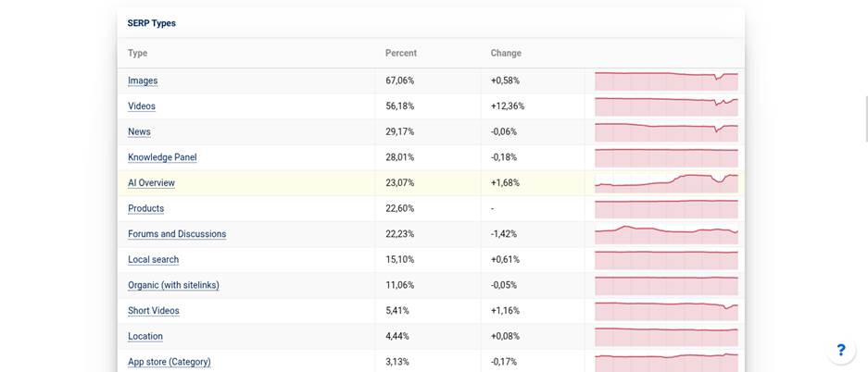Open the Short Videos link

coord(154,311)
